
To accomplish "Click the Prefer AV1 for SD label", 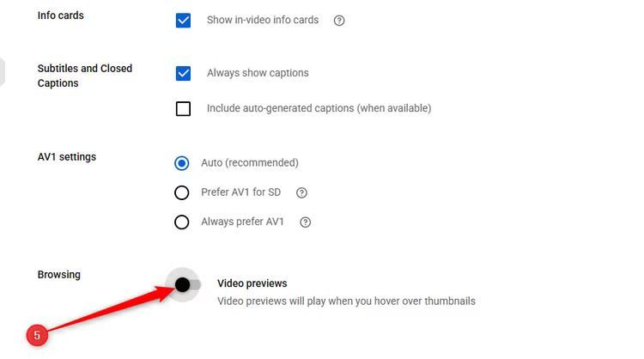I will (x=240, y=192).
